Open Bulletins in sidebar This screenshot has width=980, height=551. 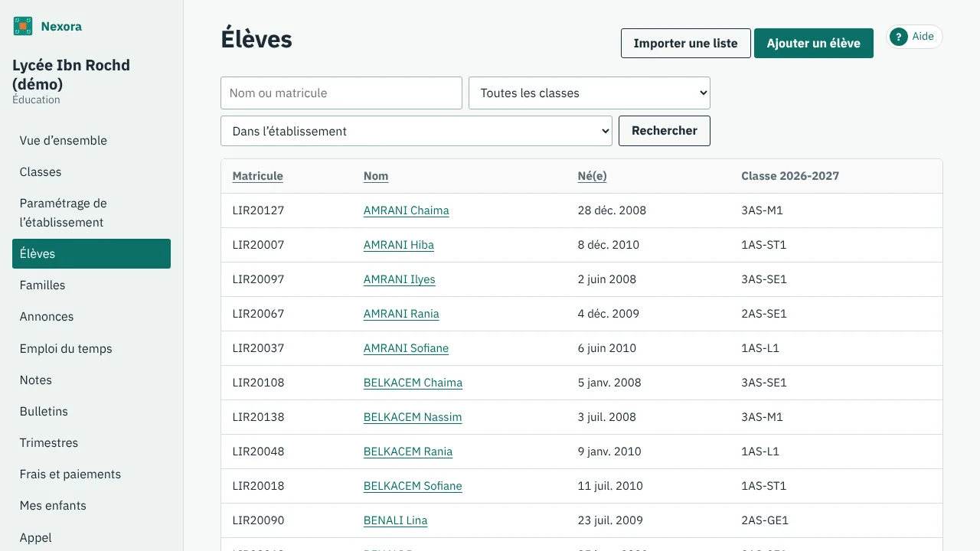point(91,411)
